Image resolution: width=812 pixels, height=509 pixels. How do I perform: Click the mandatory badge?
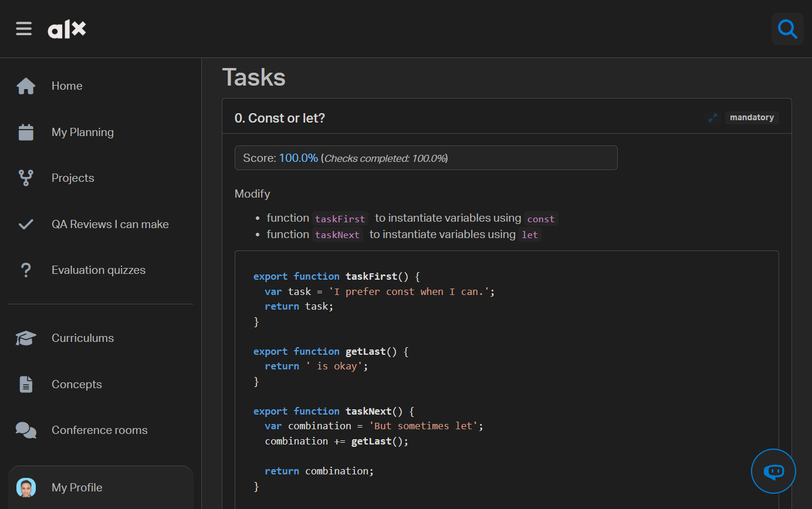click(752, 117)
